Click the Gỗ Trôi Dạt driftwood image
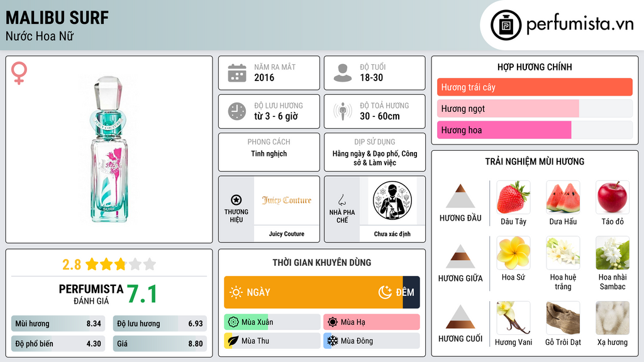Viewport: 644px width, 362px height. click(x=563, y=318)
